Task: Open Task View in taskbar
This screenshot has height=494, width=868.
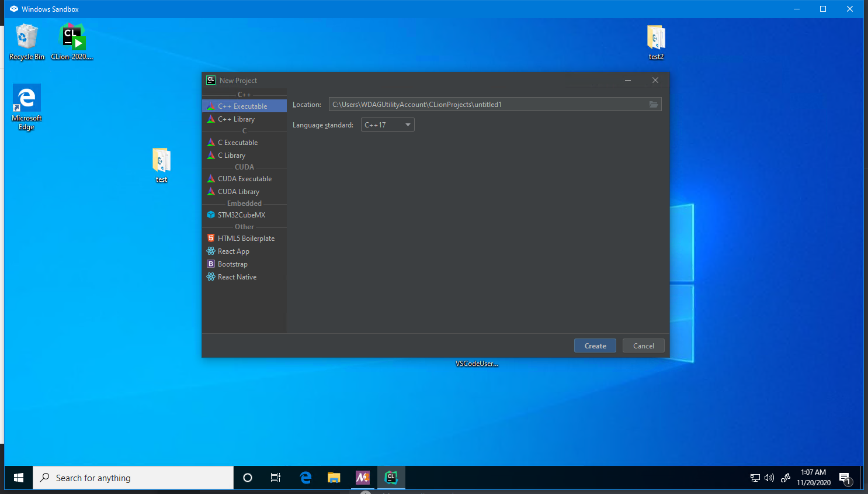Action: coord(276,478)
